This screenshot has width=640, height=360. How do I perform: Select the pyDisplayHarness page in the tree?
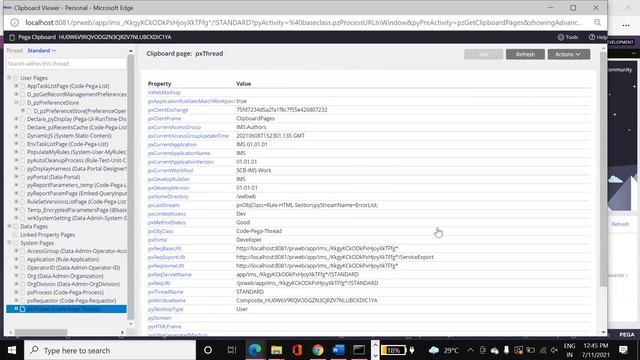click(x=77, y=169)
